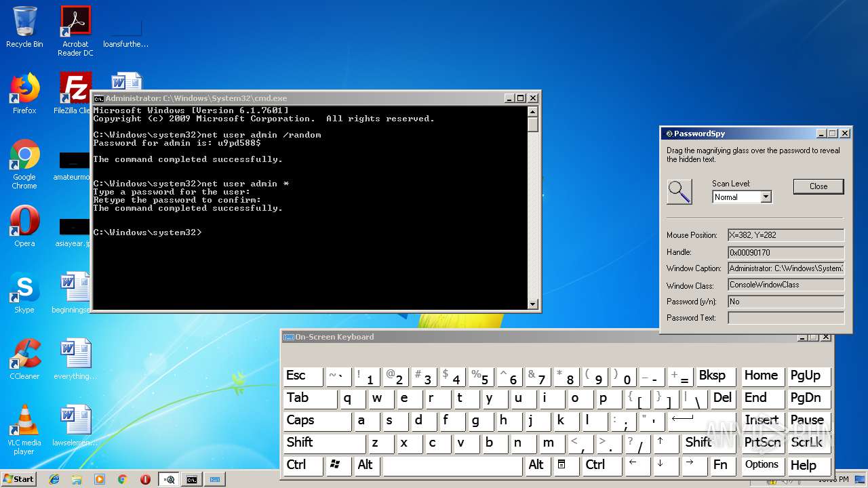Screen dimensions: 868x488
Task: Toggle the left Ctrl key
Action: tap(303, 465)
